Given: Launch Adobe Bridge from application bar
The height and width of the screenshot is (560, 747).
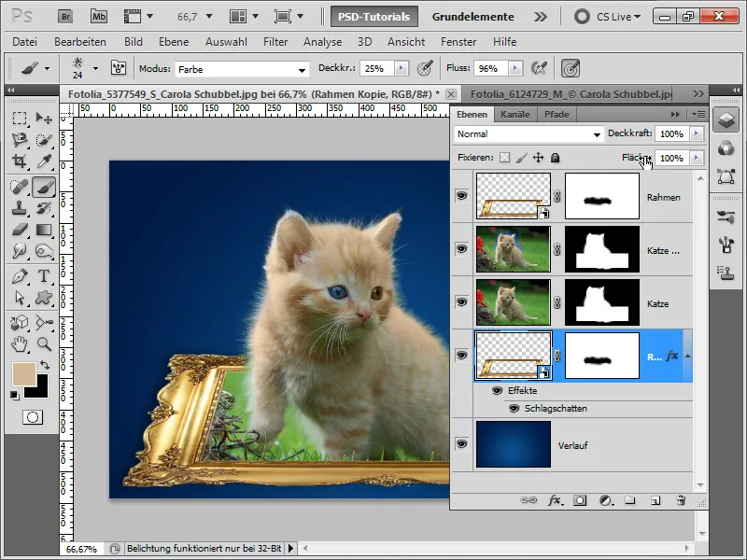Looking at the screenshot, I should coord(65,17).
